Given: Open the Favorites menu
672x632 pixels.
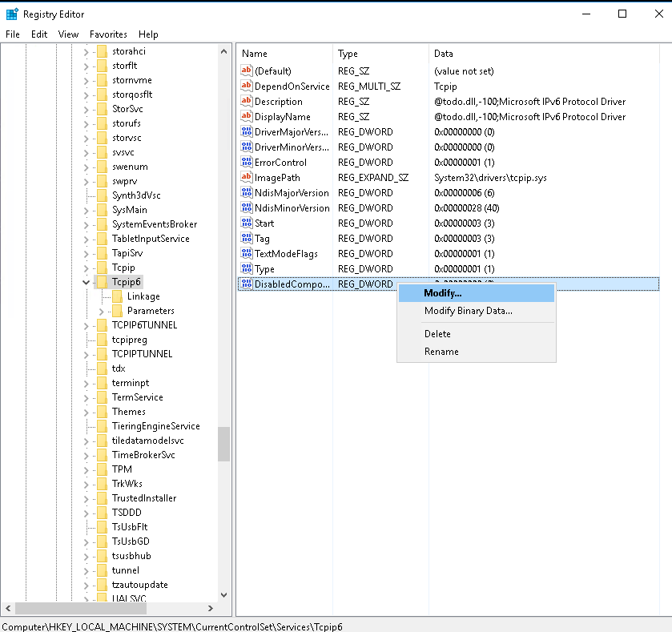Looking at the screenshot, I should point(108,34).
